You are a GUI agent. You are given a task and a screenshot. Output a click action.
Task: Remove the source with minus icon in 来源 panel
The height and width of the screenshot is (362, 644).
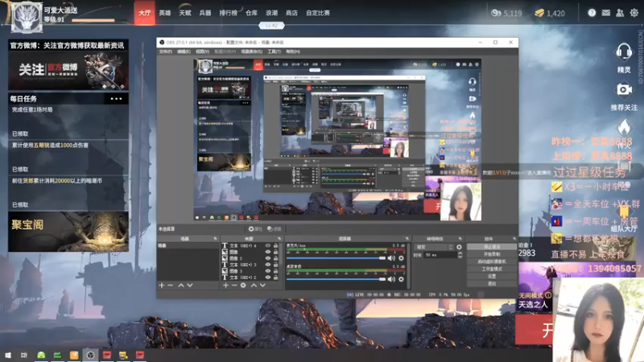[x=234, y=286]
